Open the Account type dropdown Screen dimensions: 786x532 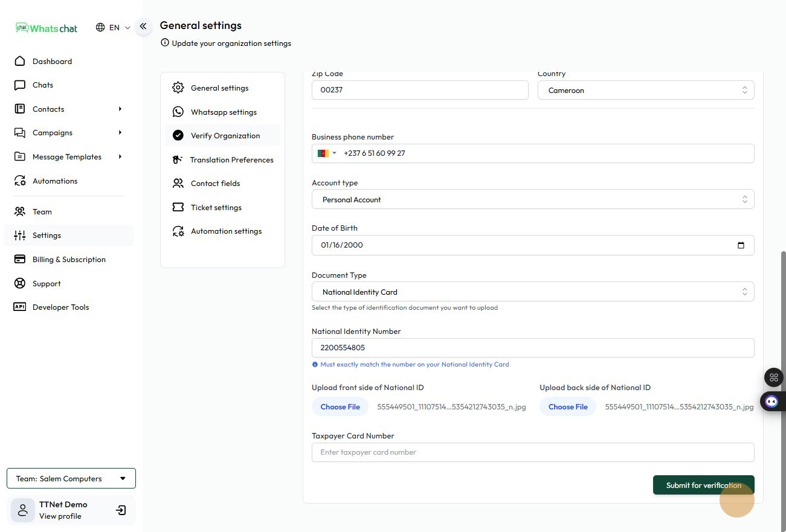(x=532, y=200)
